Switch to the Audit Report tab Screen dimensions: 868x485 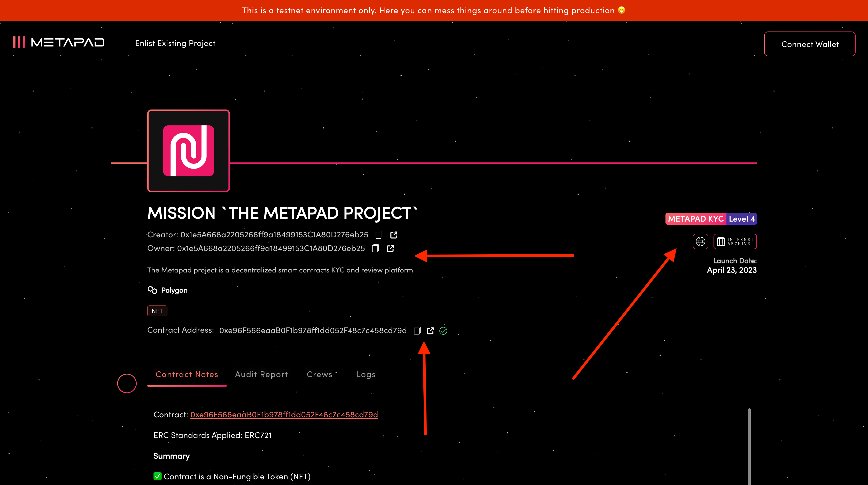coord(261,374)
